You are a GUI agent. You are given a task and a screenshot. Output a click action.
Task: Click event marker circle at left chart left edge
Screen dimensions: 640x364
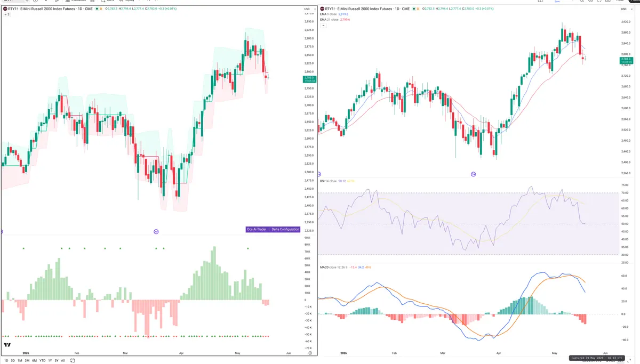pos(2,231)
